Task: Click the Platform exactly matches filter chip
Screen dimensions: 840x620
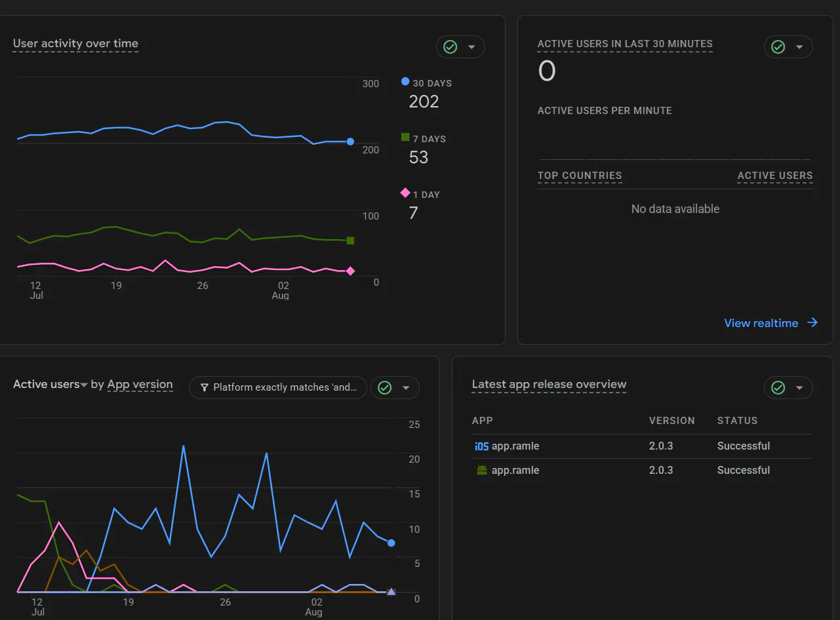Action: [278, 388]
